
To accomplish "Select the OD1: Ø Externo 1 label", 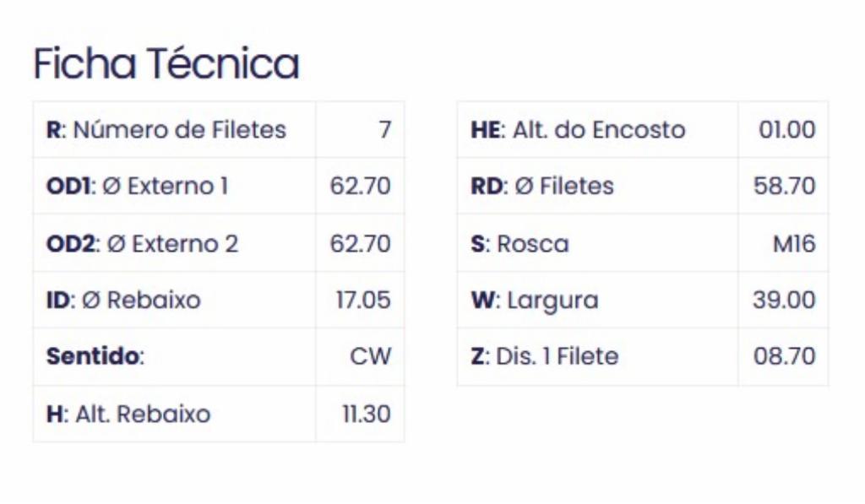I will point(138,187).
